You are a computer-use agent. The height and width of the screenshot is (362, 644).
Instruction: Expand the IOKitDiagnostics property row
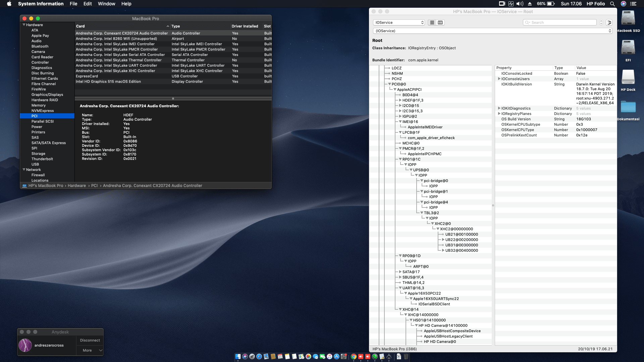tap(499, 108)
